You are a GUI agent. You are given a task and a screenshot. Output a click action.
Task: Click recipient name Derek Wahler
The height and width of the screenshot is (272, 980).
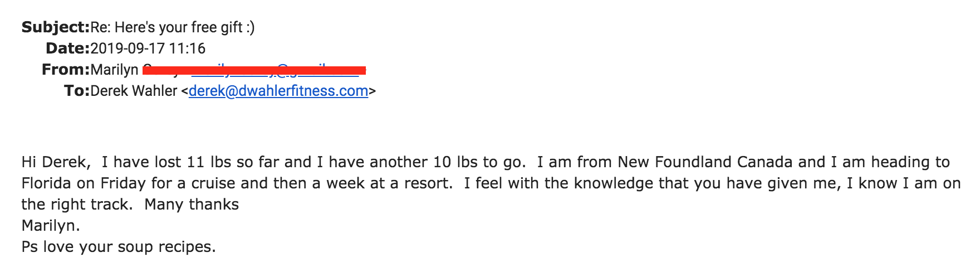click(x=134, y=91)
